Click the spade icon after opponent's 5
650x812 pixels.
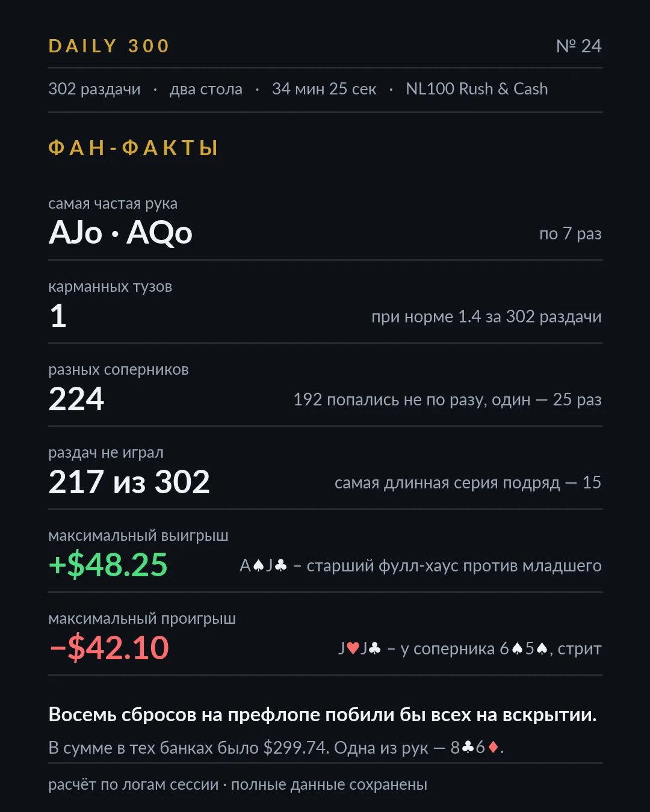(x=542, y=648)
